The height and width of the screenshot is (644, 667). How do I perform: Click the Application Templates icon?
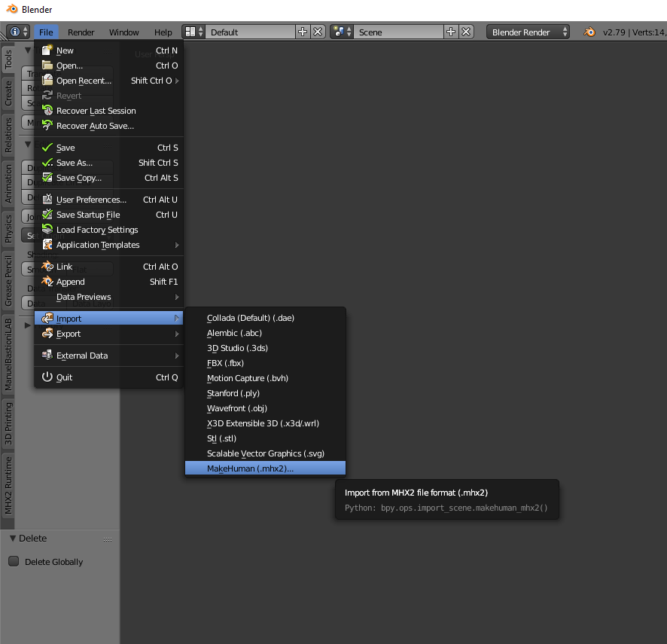pyautogui.click(x=47, y=244)
